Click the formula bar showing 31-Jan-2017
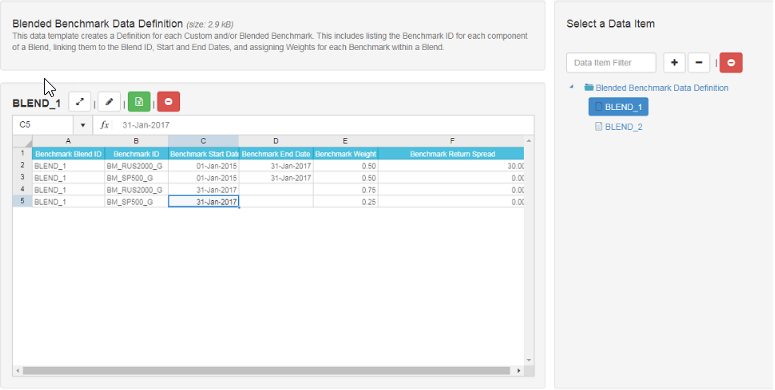Image resolution: width=775 pixels, height=390 pixels. tap(324, 125)
